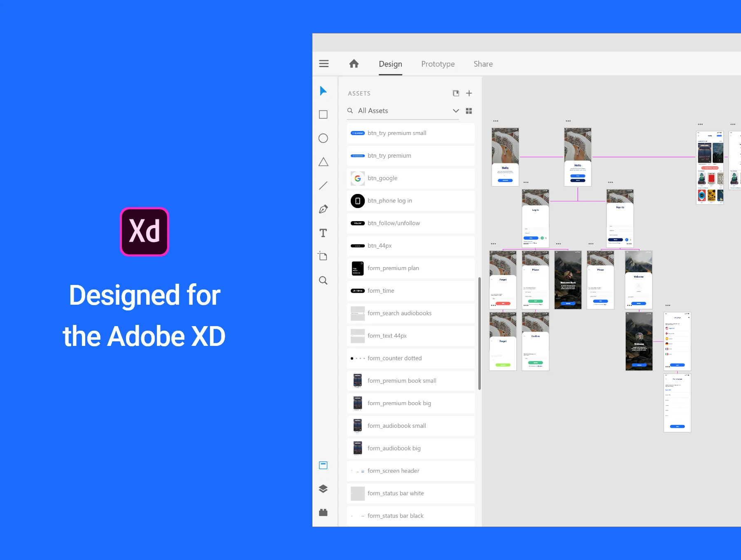Select the Pen tool
Screen dimensions: 741x560
pos(323,209)
